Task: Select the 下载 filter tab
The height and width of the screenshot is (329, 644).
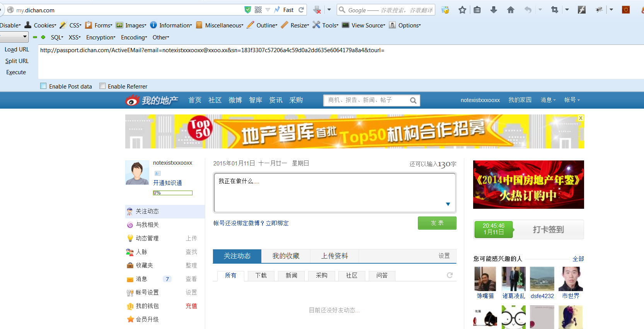Action: [x=261, y=275]
